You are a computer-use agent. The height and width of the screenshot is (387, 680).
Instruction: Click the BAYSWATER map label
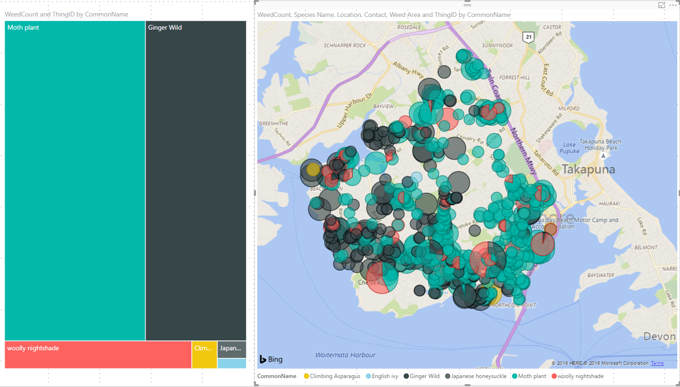pyautogui.click(x=600, y=275)
